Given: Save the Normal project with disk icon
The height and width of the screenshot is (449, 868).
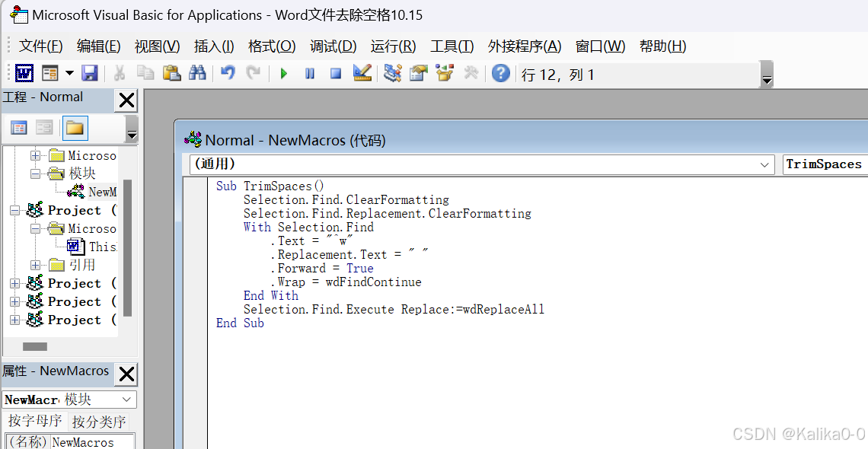Looking at the screenshot, I should coord(90,73).
